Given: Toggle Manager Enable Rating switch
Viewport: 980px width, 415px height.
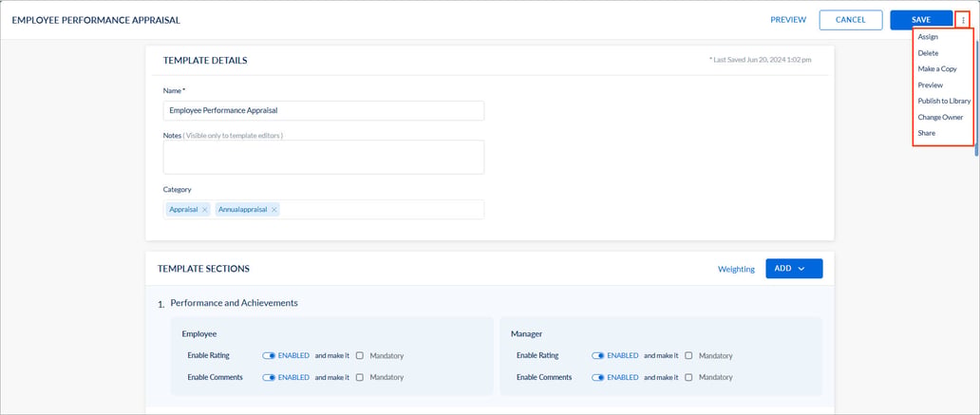Looking at the screenshot, I should click(x=598, y=355).
